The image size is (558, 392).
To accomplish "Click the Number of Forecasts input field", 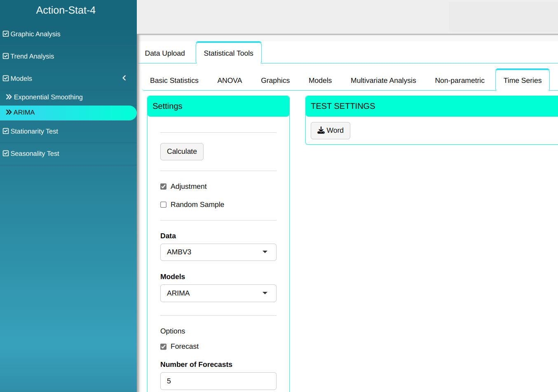I will point(218,381).
